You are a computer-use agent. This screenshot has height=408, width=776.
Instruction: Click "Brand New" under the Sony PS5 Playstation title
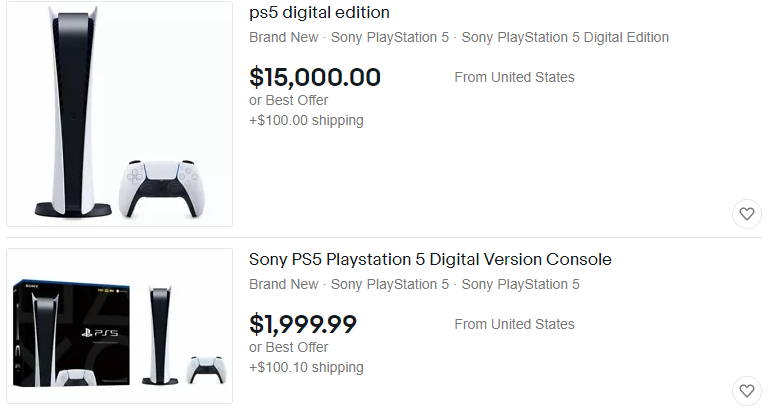tap(283, 285)
